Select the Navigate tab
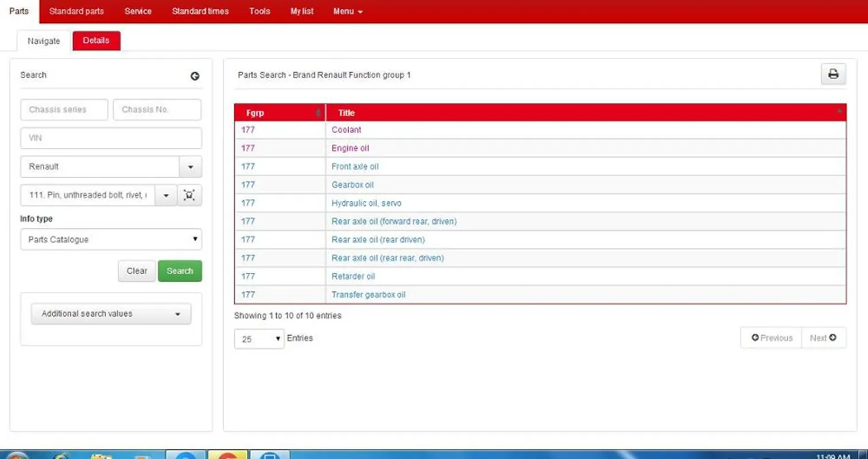 (44, 41)
